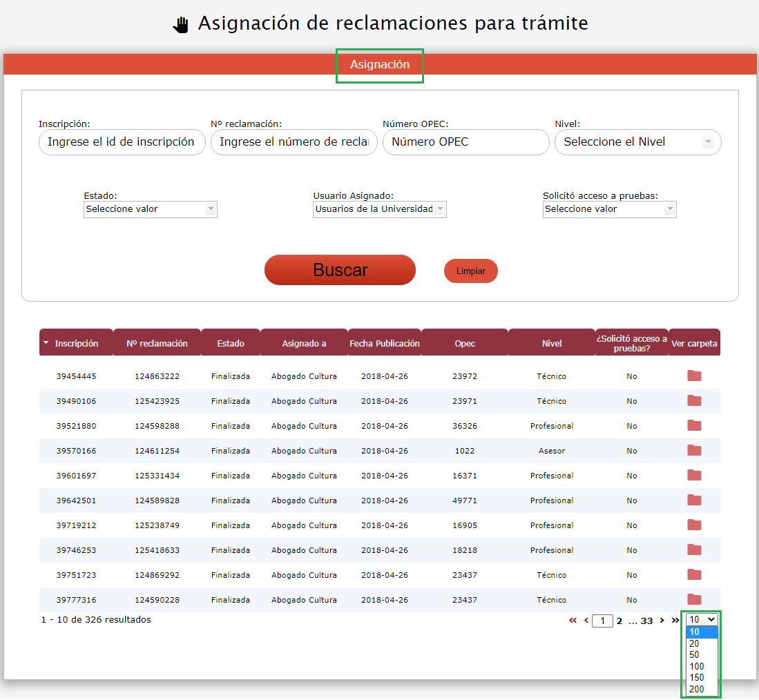This screenshot has width=759, height=700.
Task: Expand Solicitó acceso a pruebas dropdown
Action: (x=669, y=209)
